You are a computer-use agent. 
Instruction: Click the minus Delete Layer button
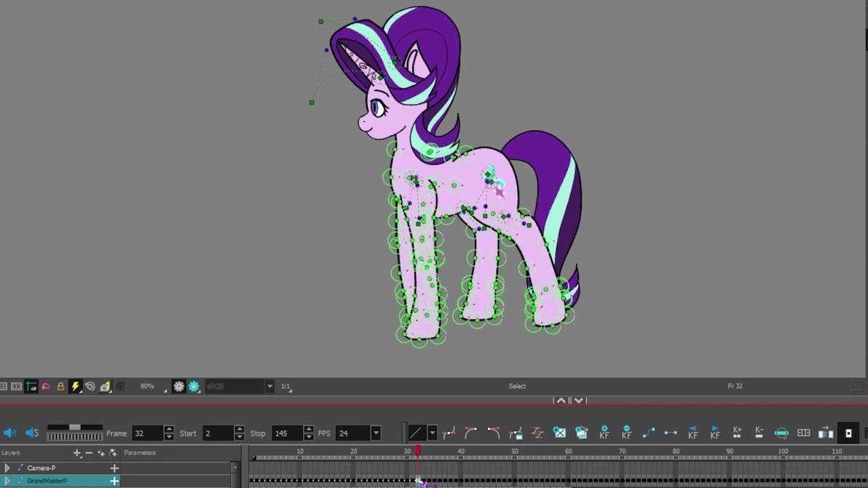[x=90, y=453]
